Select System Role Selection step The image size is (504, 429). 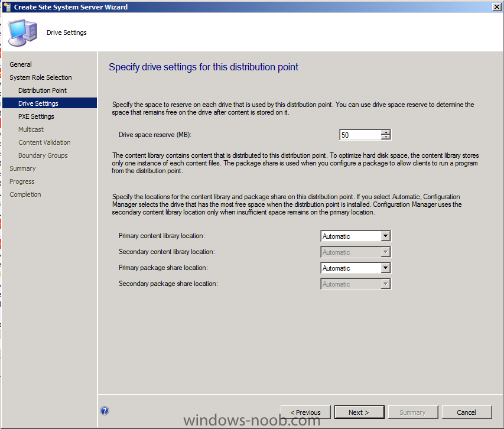coord(41,77)
